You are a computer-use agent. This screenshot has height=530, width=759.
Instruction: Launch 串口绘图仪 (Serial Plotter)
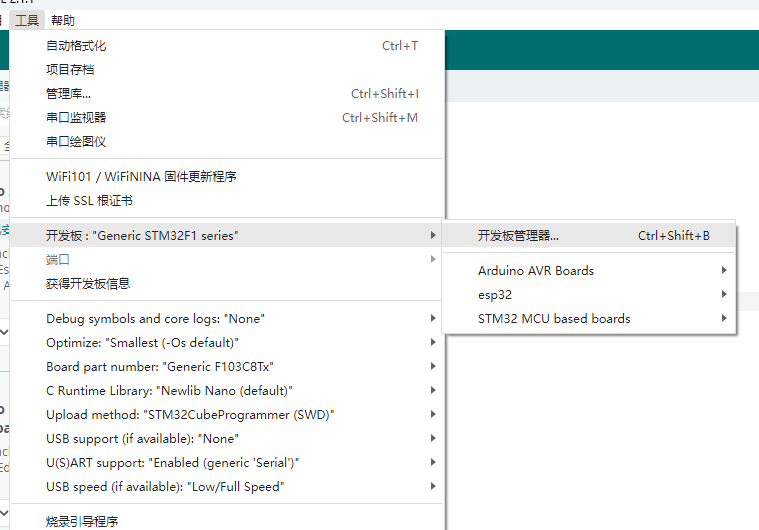76,141
